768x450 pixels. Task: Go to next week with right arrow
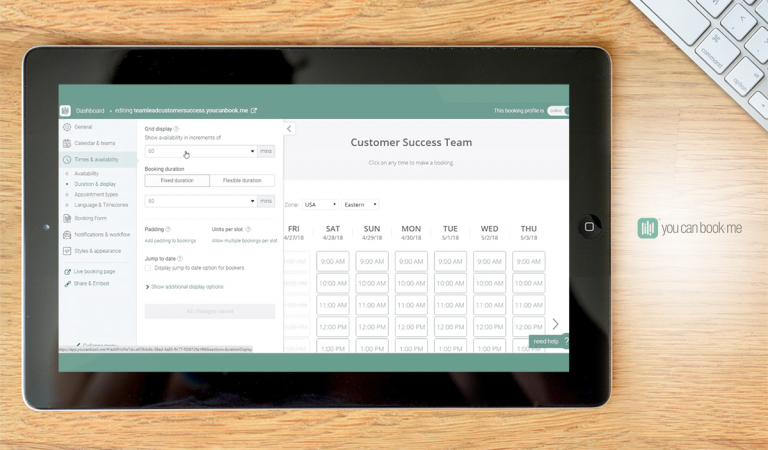tap(556, 324)
